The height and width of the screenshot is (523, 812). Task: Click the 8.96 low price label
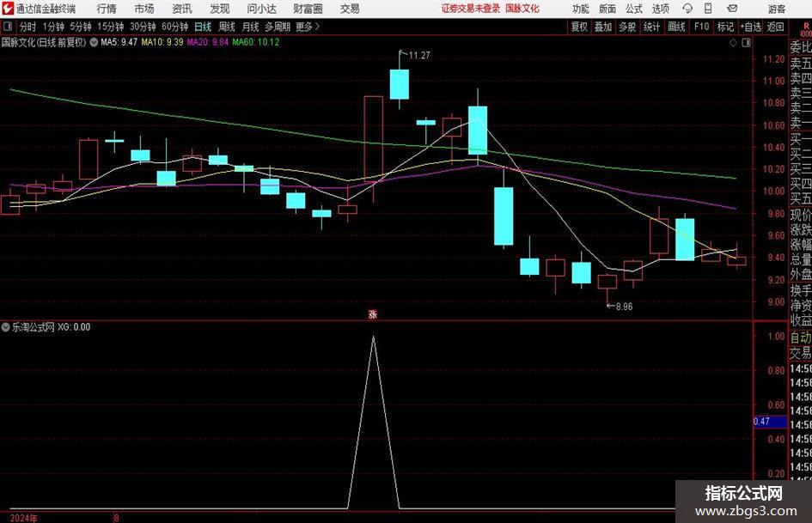pos(624,307)
